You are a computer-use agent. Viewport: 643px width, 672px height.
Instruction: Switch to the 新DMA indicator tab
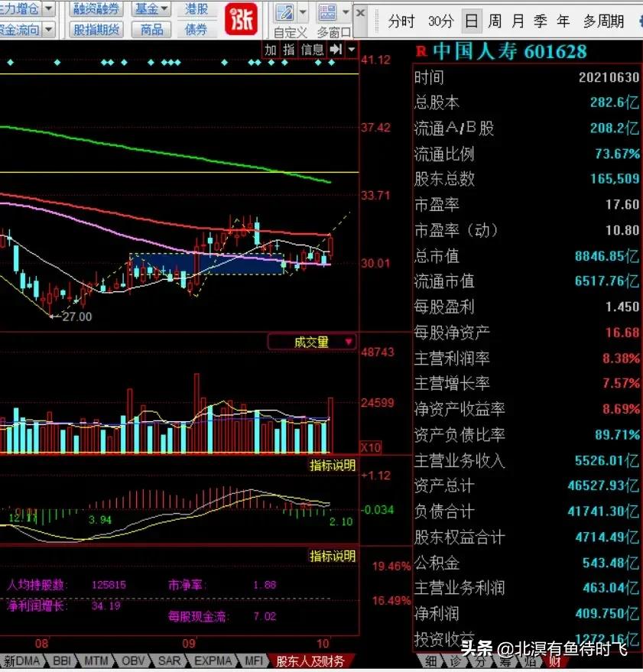pyautogui.click(x=22, y=661)
